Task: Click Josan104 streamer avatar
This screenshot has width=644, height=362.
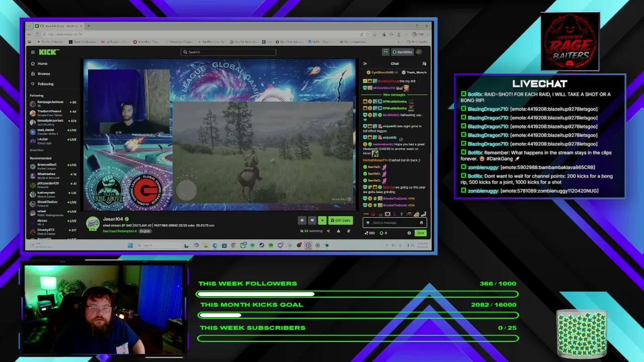Action: pyautogui.click(x=93, y=224)
